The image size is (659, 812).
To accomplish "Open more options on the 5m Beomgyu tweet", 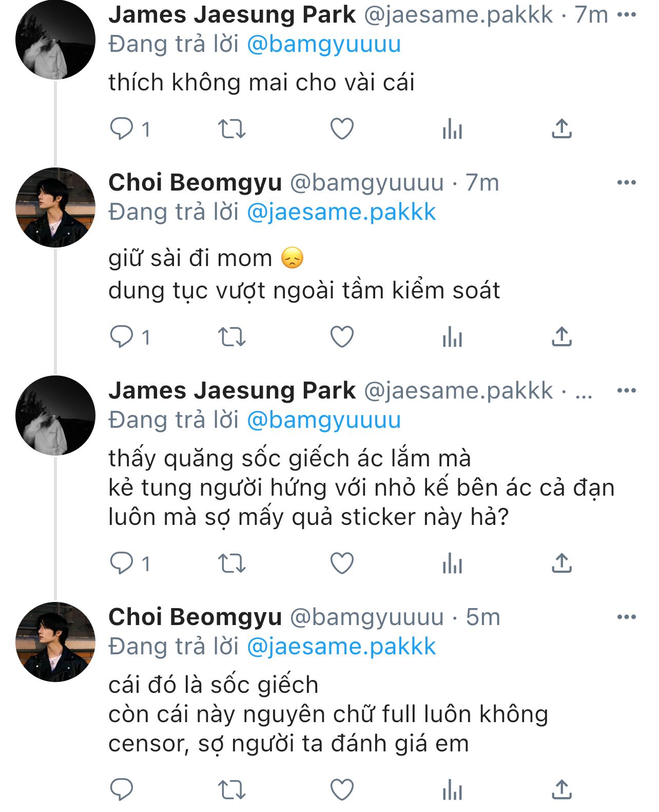I will 627,617.
